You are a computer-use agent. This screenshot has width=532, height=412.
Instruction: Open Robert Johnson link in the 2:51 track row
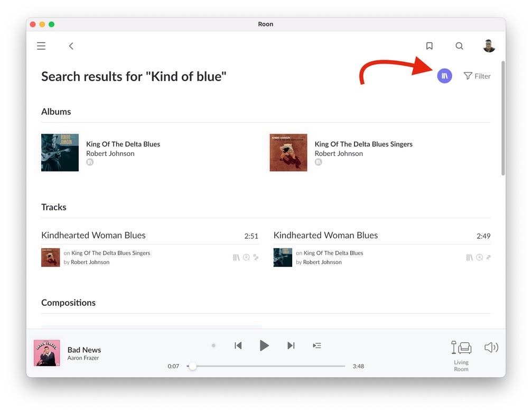[90, 262]
